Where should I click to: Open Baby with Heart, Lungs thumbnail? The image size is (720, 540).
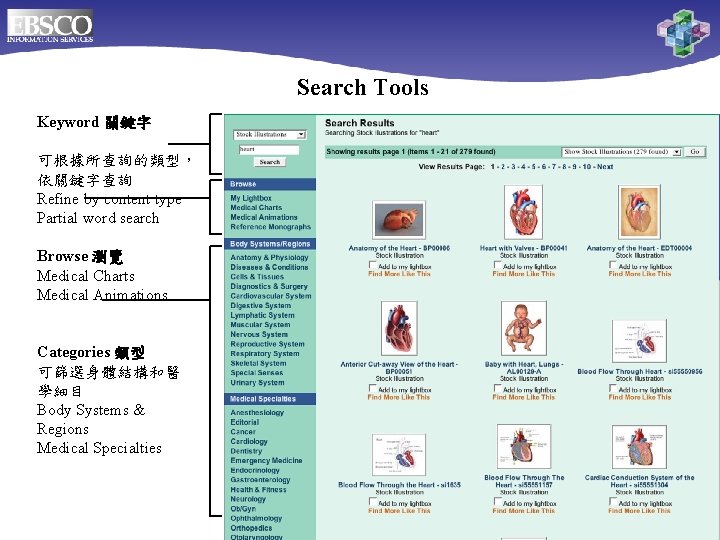524,328
